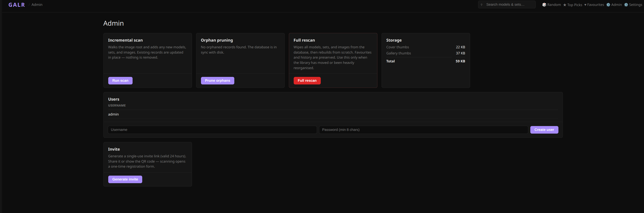Click the Password input field
Image resolution: width=644 pixels, height=213 pixels.
pyautogui.click(x=424, y=130)
